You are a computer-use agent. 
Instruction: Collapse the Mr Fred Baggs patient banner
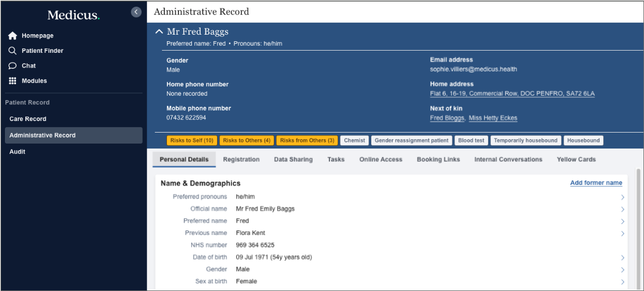click(x=159, y=32)
